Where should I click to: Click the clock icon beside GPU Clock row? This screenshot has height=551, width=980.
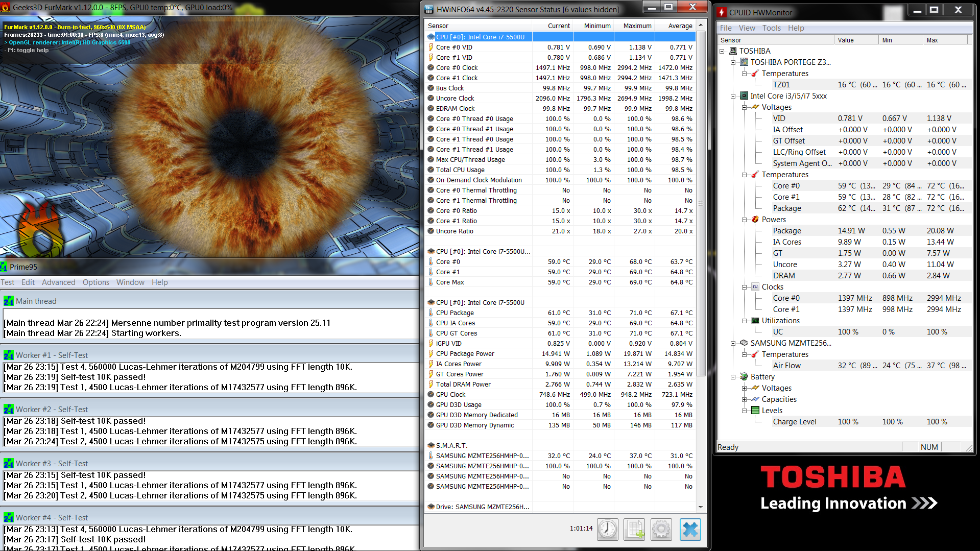(431, 394)
